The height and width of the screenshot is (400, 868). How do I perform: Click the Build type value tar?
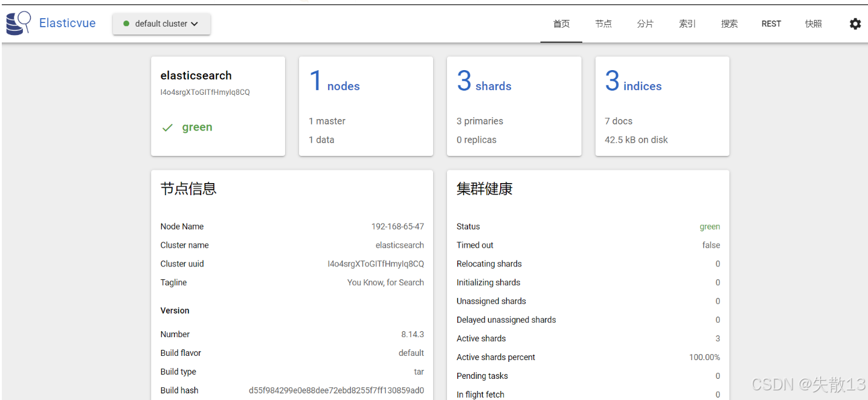(419, 372)
